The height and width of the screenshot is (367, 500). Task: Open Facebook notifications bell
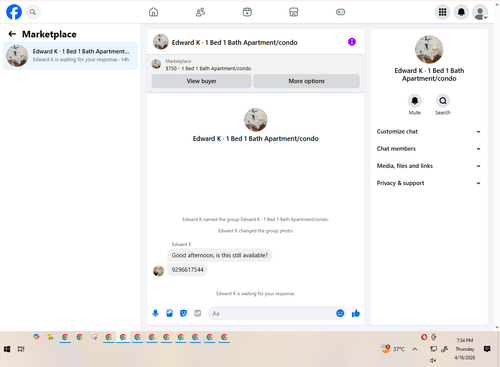pyautogui.click(x=461, y=12)
